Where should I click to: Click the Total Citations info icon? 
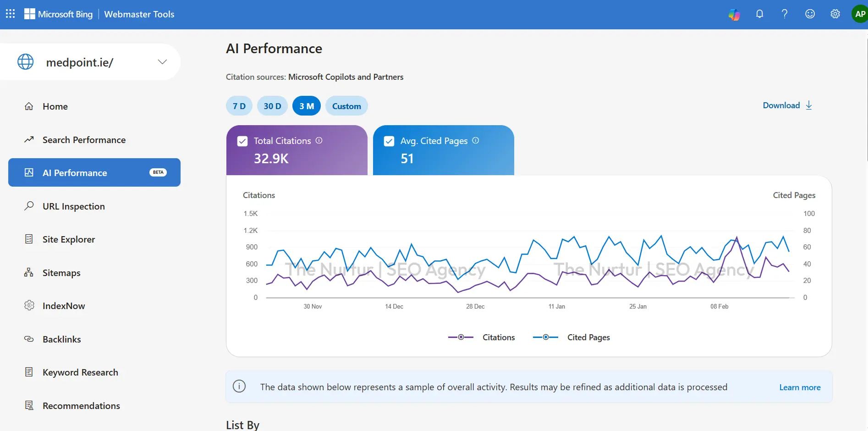319,141
